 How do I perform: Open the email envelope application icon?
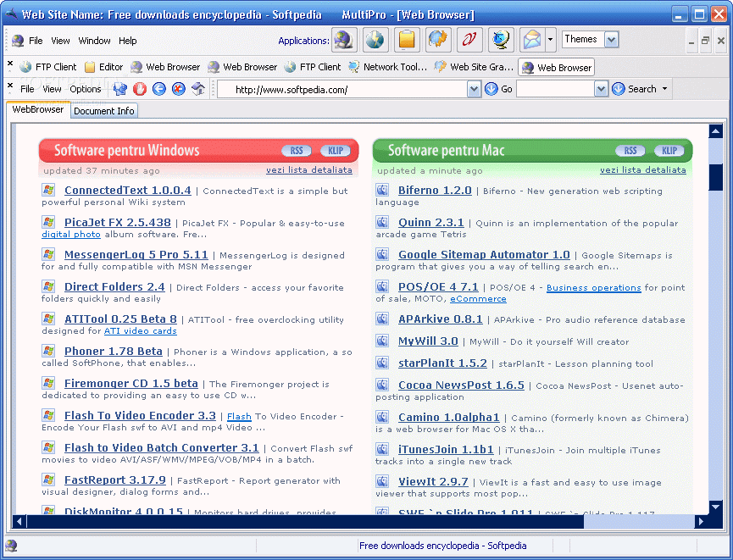531,40
